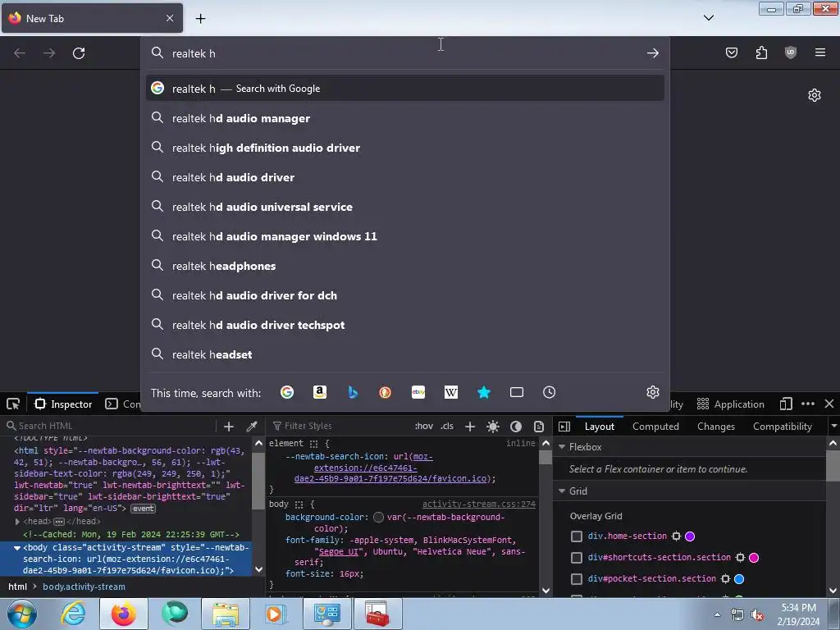Collapse the Flexbox section
The width and height of the screenshot is (840, 630).
(x=562, y=447)
